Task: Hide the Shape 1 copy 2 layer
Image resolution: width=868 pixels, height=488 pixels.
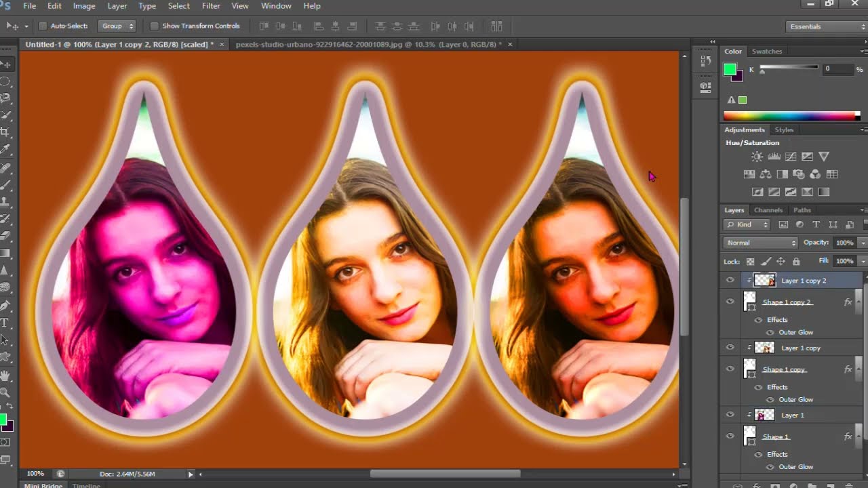Action: click(730, 302)
